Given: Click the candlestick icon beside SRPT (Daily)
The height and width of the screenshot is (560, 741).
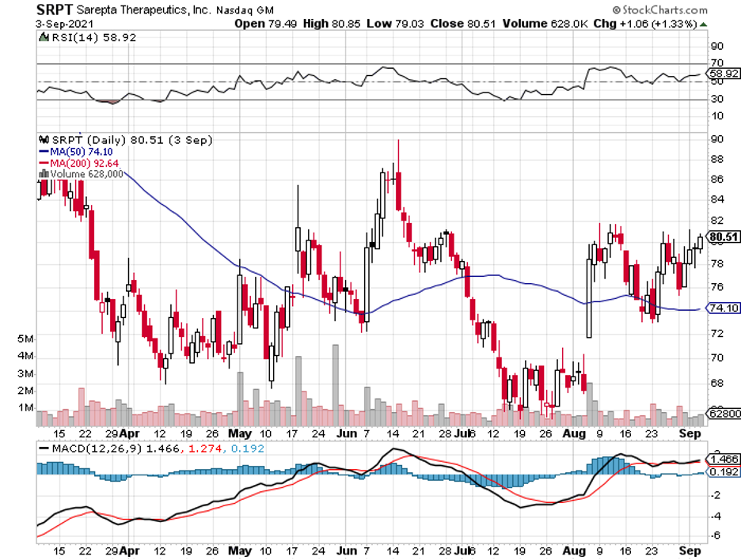Looking at the screenshot, I should (x=44, y=140).
